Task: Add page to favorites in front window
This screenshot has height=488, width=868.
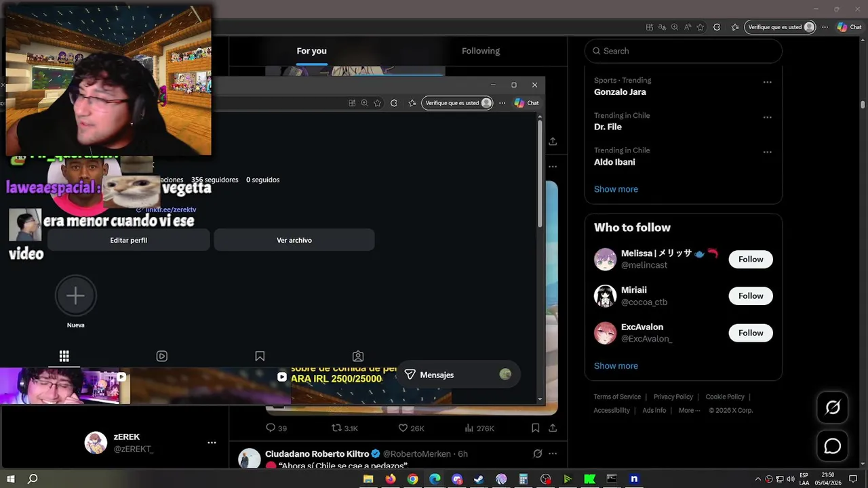Action: (377, 103)
